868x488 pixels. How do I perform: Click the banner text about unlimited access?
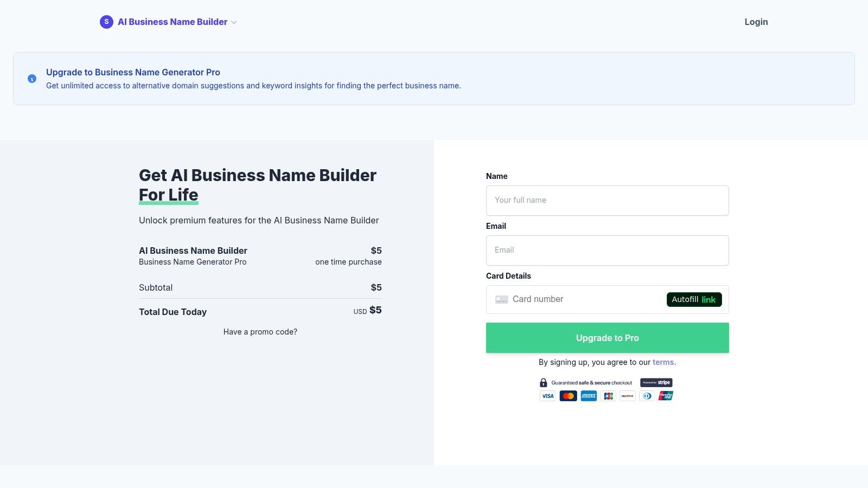click(x=253, y=86)
